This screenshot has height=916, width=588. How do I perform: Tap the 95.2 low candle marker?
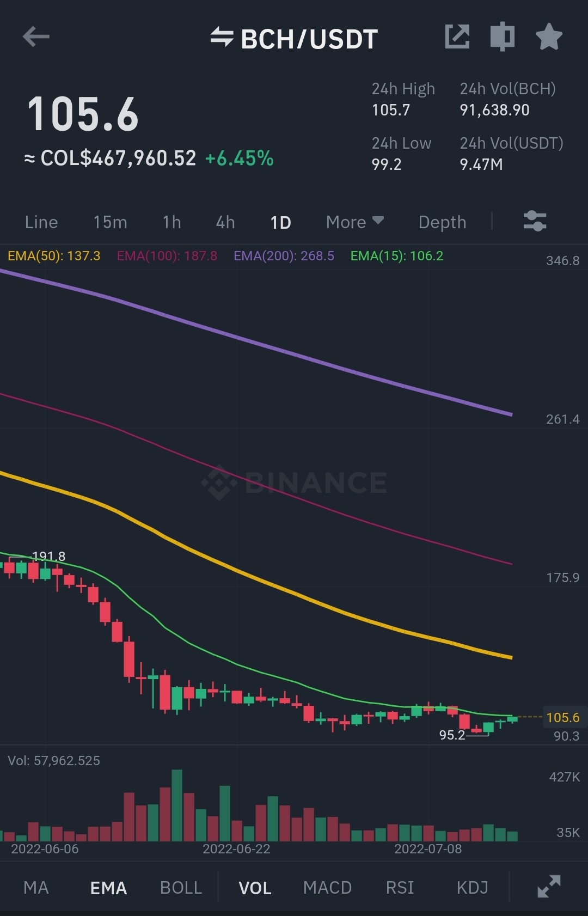[x=452, y=735]
